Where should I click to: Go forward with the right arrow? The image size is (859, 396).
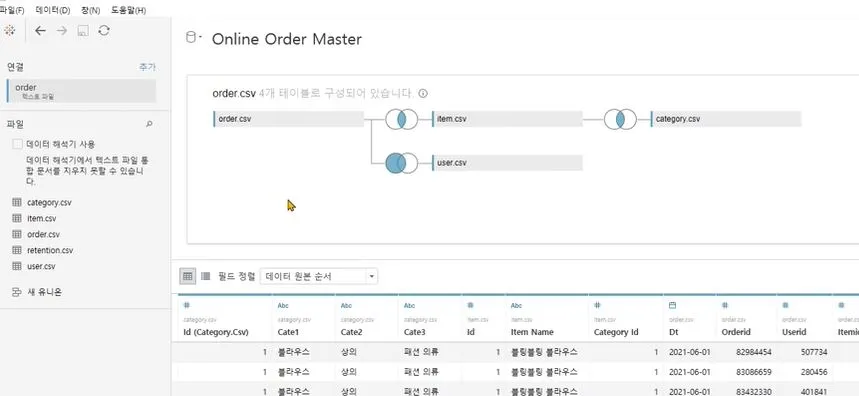coord(61,31)
